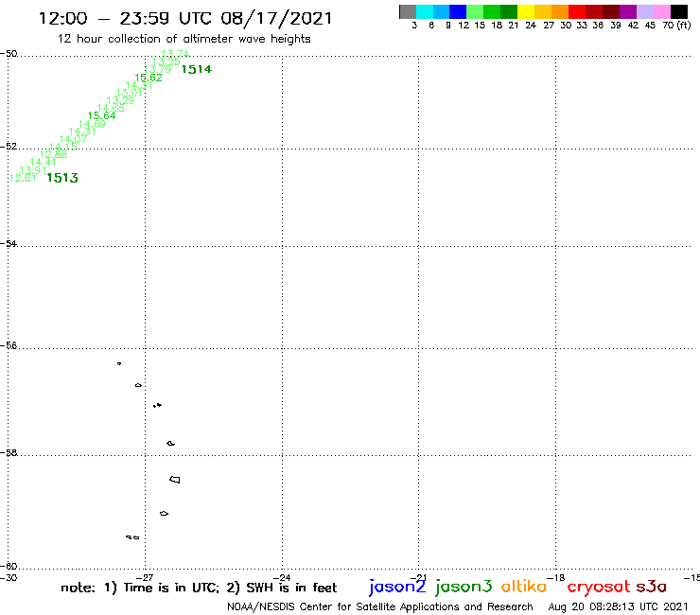Click the jason3 satellite legend label
This screenshot has width=700, height=615.
click(464, 587)
